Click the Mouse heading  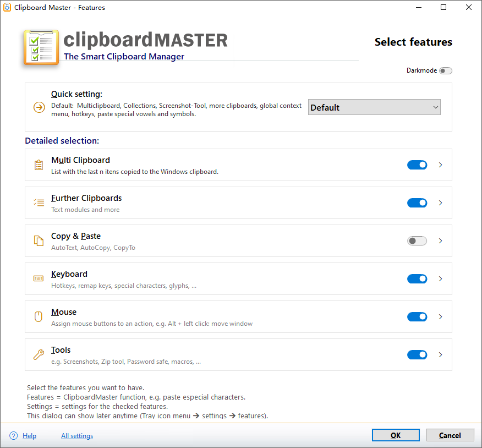click(x=64, y=312)
